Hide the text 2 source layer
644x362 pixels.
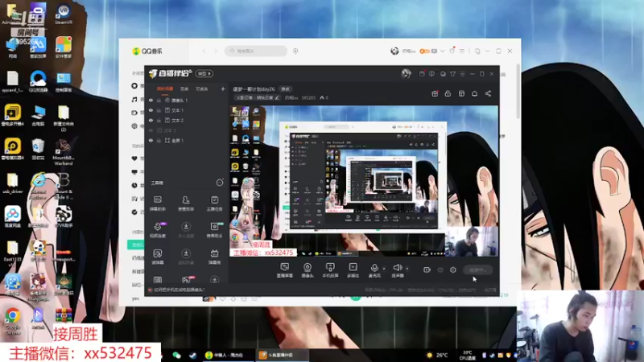click(151, 120)
